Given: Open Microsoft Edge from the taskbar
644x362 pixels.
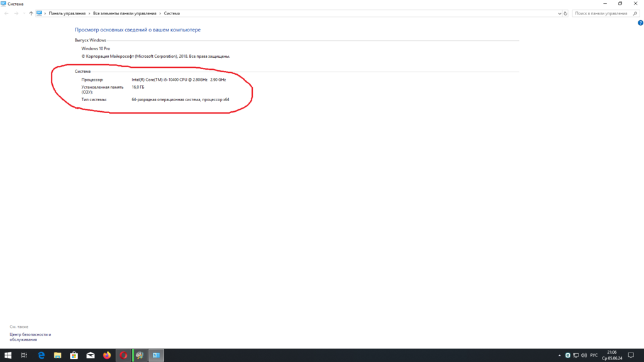Looking at the screenshot, I should (41, 355).
